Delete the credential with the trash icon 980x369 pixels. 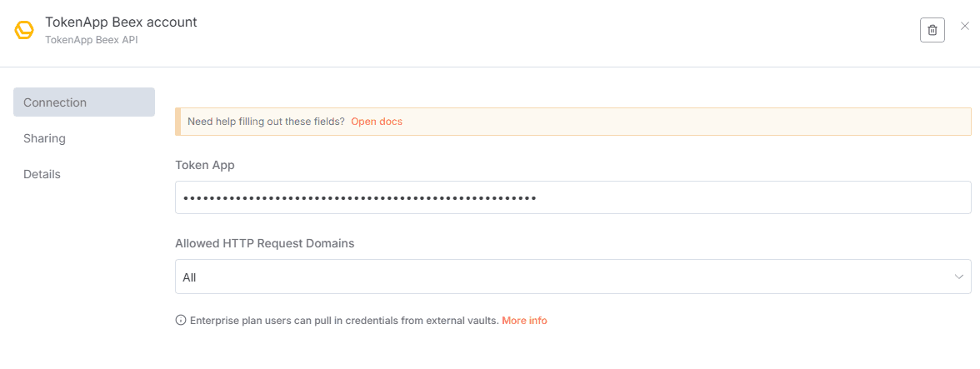pyautogui.click(x=932, y=30)
